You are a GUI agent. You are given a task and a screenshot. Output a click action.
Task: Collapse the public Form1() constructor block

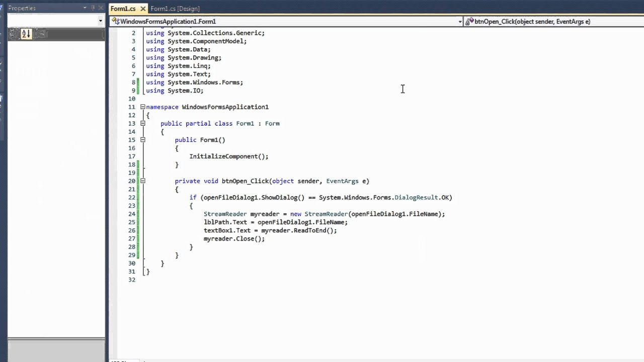tap(143, 140)
